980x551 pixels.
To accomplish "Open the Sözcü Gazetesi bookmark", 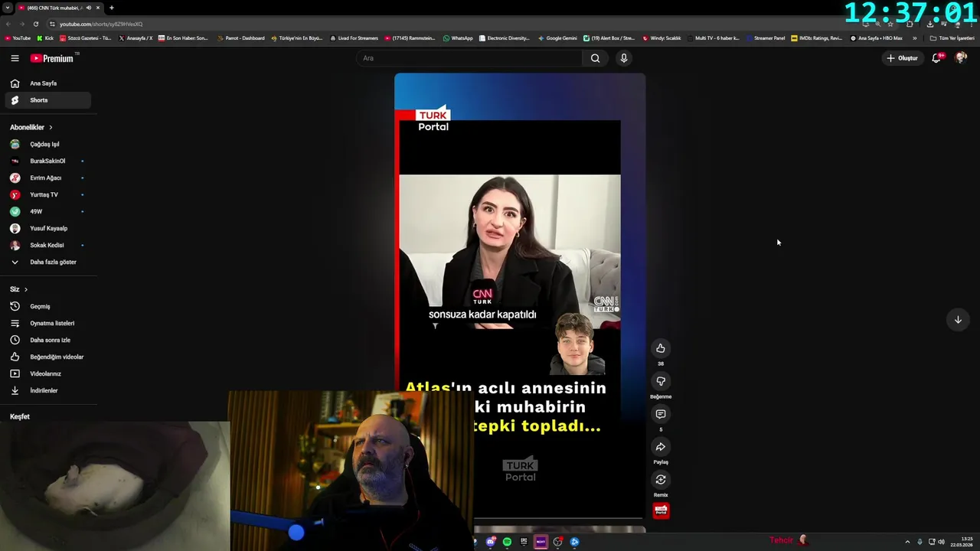I will (86, 38).
